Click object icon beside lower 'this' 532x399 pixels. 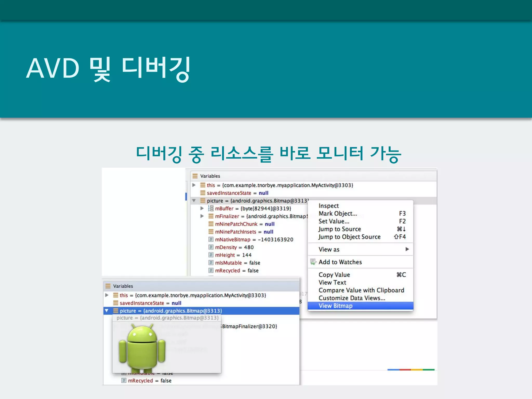click(116, 295)
